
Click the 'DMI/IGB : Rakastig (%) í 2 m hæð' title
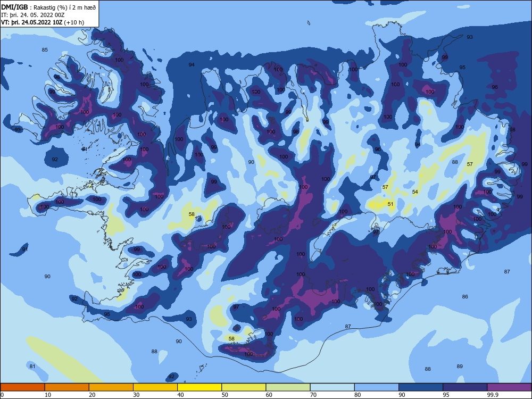(48, 7)
